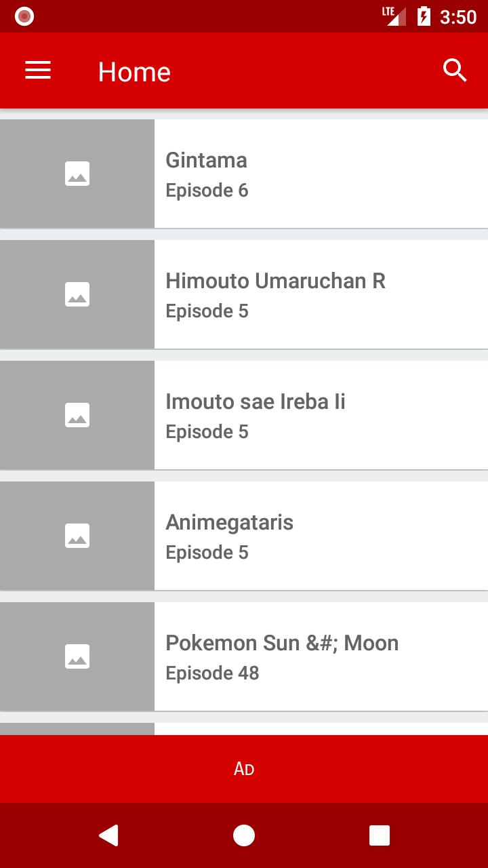Click the Home title in toolbar
Image resolution: width=488 pixels, height=868 pixels.
point(134,72)
